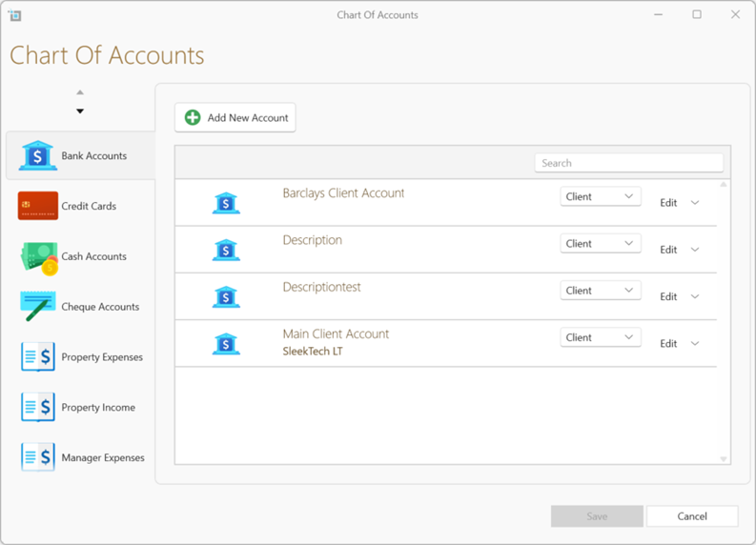756x545 pixels.
Task: Select Credit Cards category label
Action: coord(89,207)
